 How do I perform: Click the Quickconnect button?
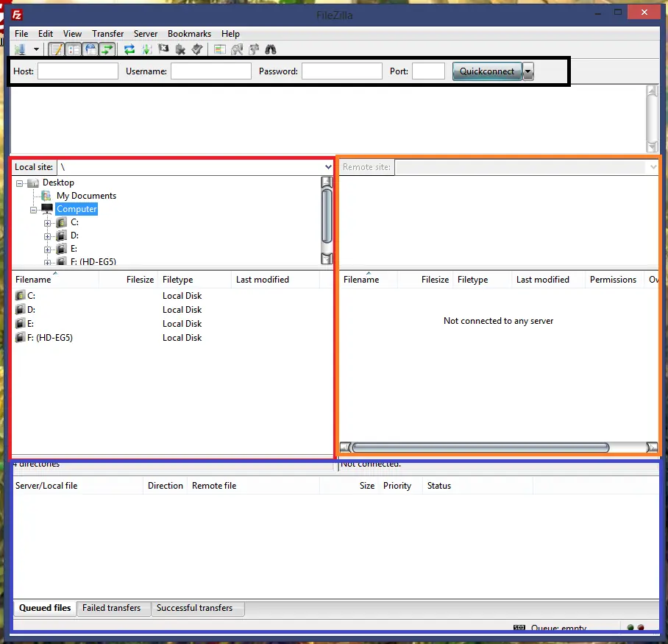coord(487,71)
